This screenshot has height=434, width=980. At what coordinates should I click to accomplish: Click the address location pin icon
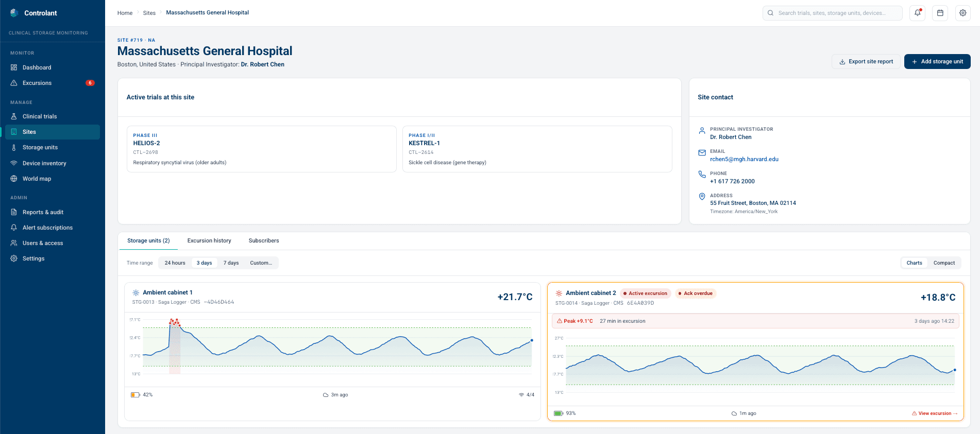click(702, 197)
